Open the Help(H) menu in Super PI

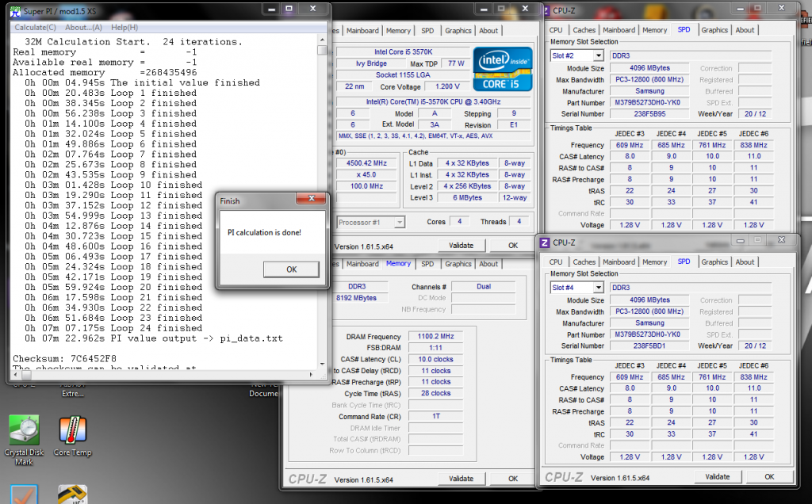(x=124, y=27)
